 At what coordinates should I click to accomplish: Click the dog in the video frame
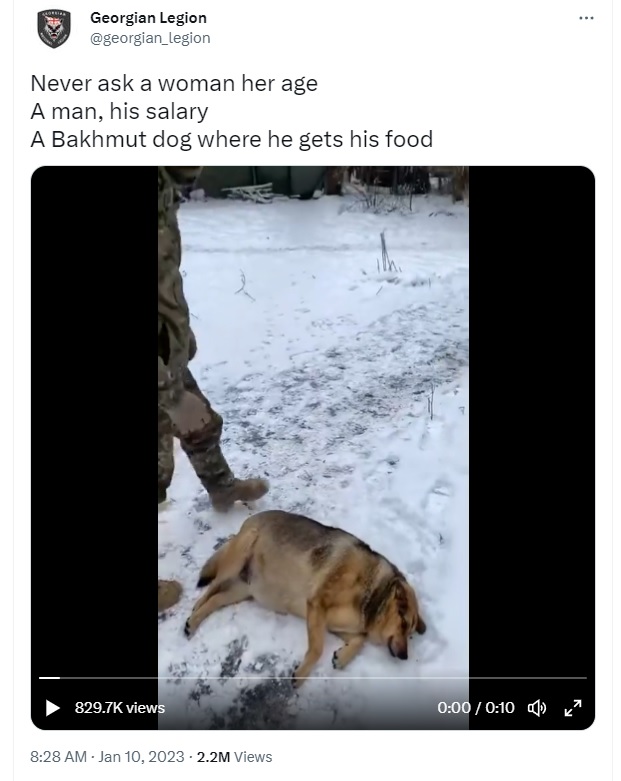[x=306, y=588]
